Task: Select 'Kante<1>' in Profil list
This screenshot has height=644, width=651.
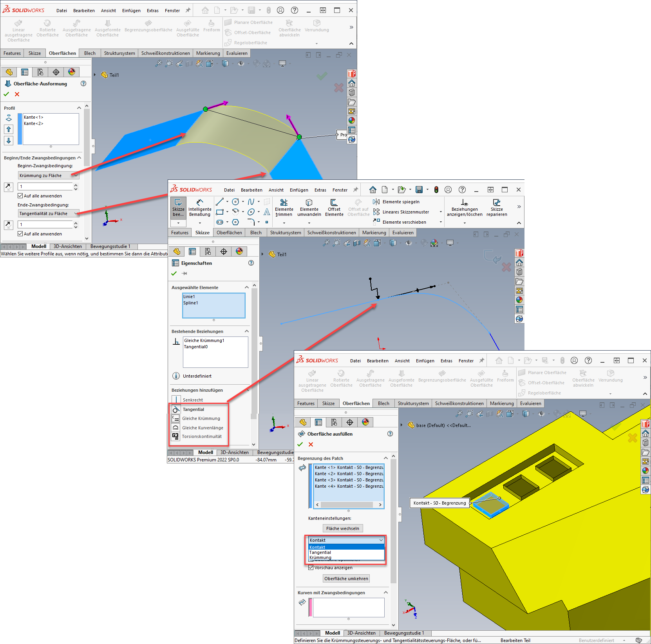Action: [34, 117]
